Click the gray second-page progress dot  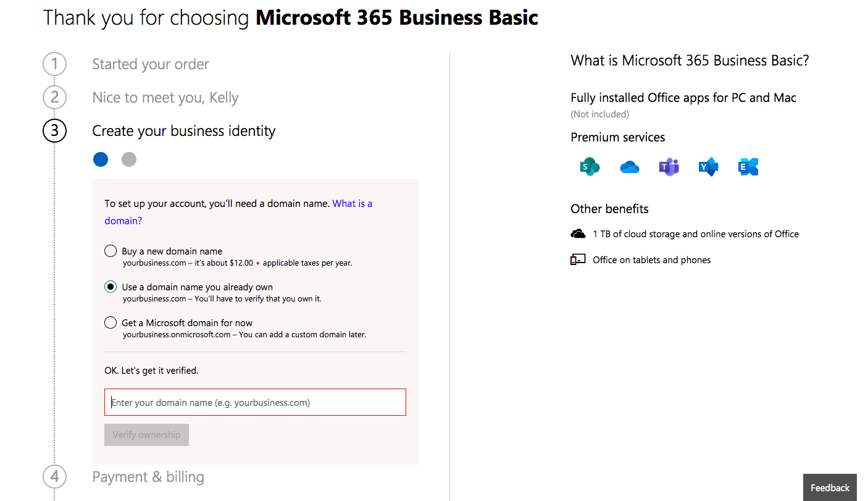click(x=129, y=159)
